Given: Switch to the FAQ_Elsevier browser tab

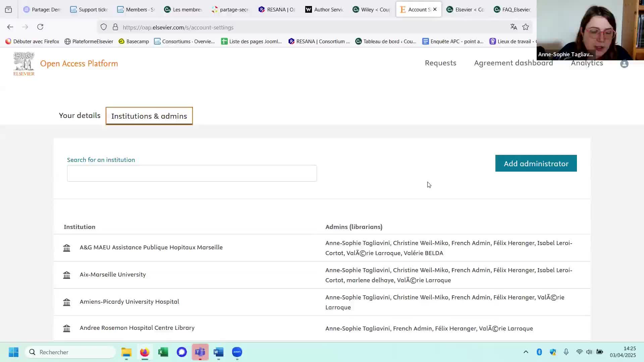Looking at the screenshot, I should [513, 9].
